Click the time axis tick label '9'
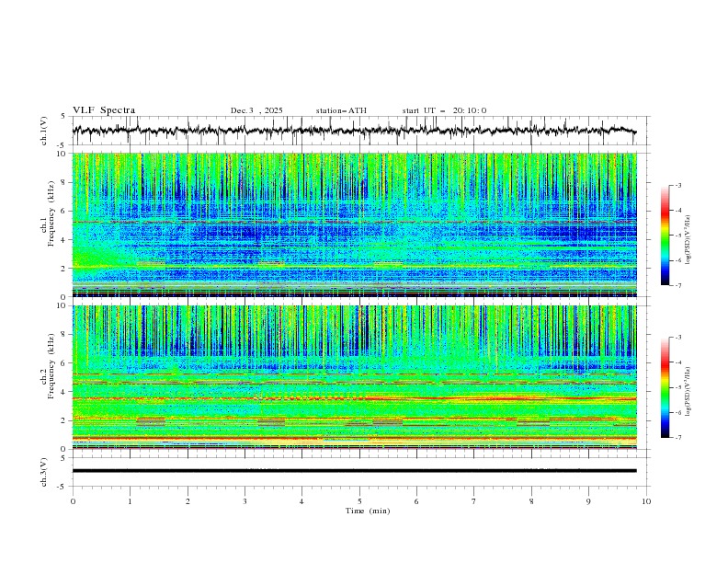This screenshot has width=728, height=563. (x=588, y=501)
